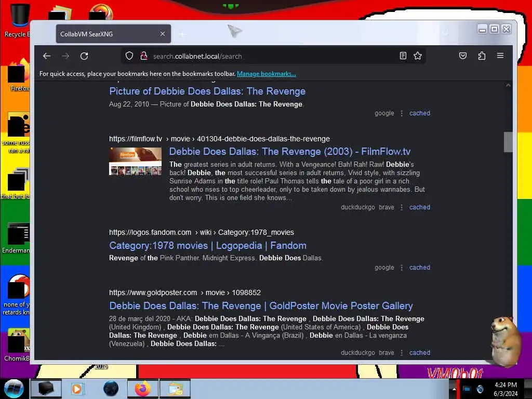Image resolution: width=532 pixels, height=399 pixels.
Task: Open the dark globe taskbar icon
Action: (111, 389)
